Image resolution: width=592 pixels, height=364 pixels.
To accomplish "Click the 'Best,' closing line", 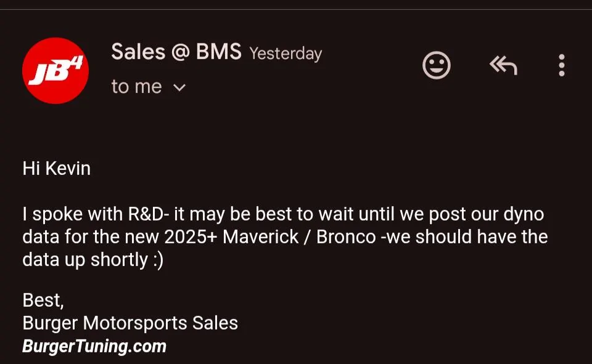I will click(x=43, y=301).
